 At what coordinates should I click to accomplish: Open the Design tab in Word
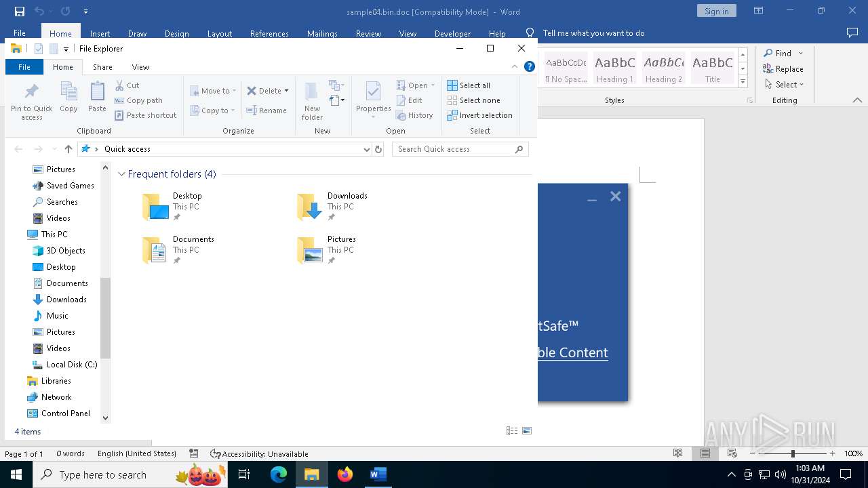[176, 33]
